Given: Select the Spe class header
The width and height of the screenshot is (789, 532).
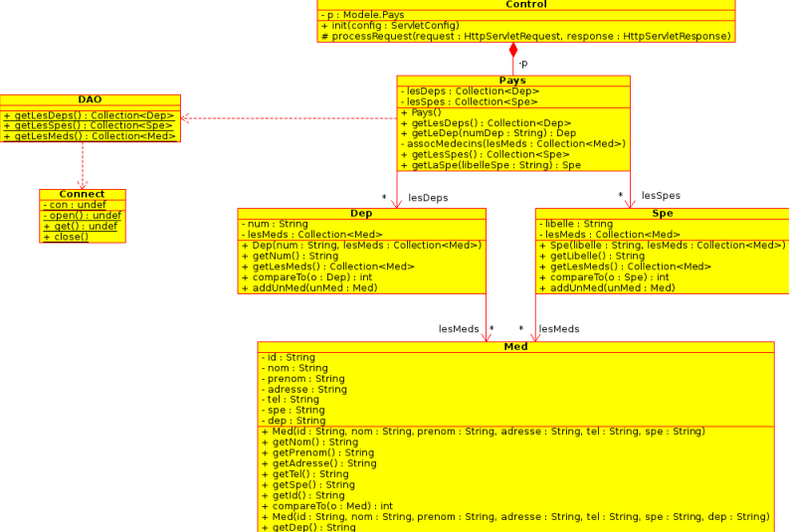Looking at the screenshot, I should pyautogui.click(x=663, y=213).
